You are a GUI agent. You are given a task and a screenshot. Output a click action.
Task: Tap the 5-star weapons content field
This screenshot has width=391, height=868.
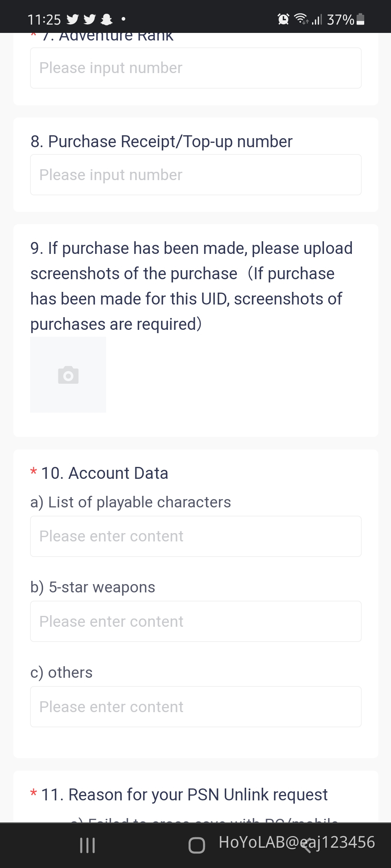point(195,621)
